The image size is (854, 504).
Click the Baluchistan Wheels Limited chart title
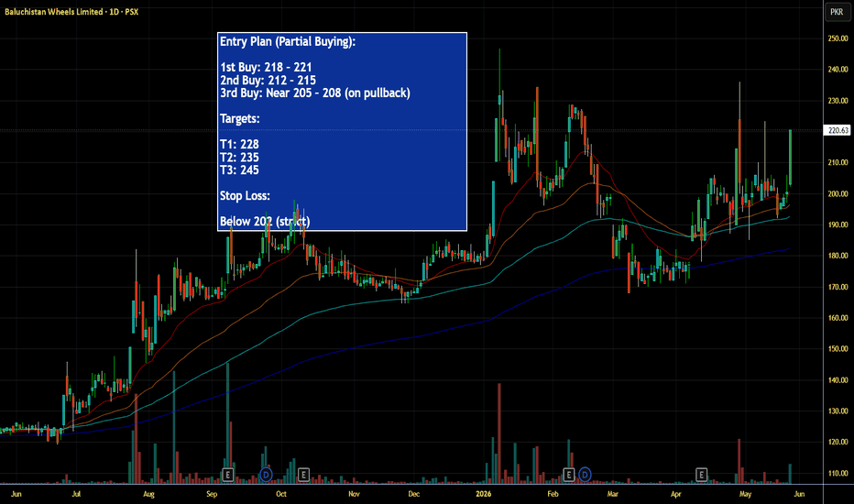[x=71, y=11]
